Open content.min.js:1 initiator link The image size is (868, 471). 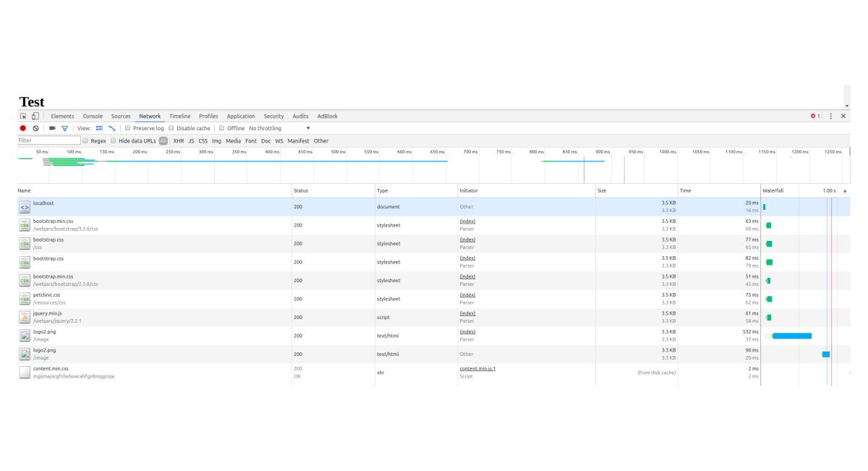(477, 368)
